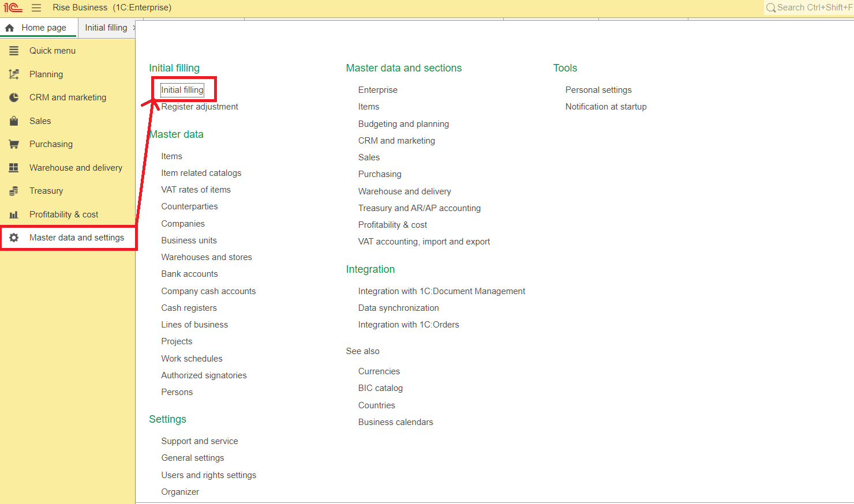Open the Initial filling link
854x504 pixels.
coord(182,90)
